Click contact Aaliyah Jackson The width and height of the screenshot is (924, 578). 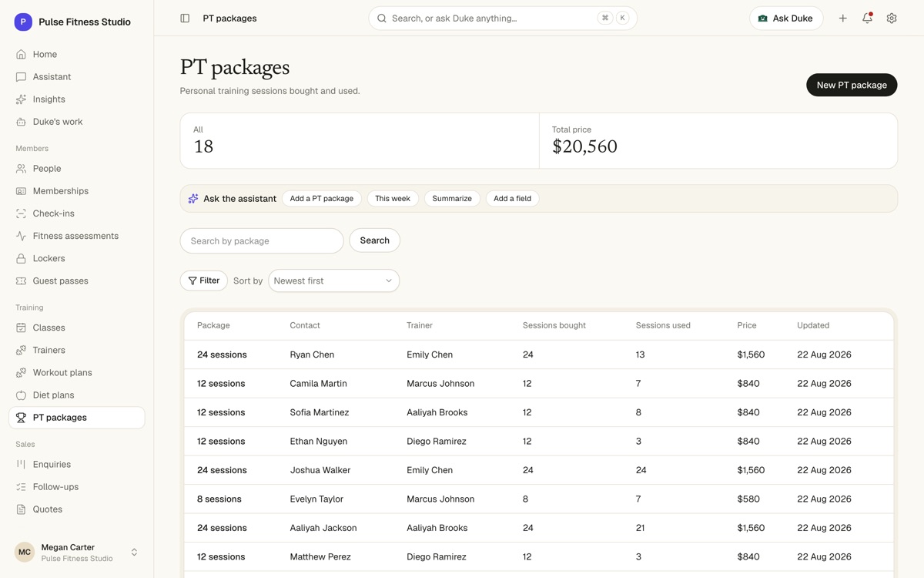(x=323, y=528)
